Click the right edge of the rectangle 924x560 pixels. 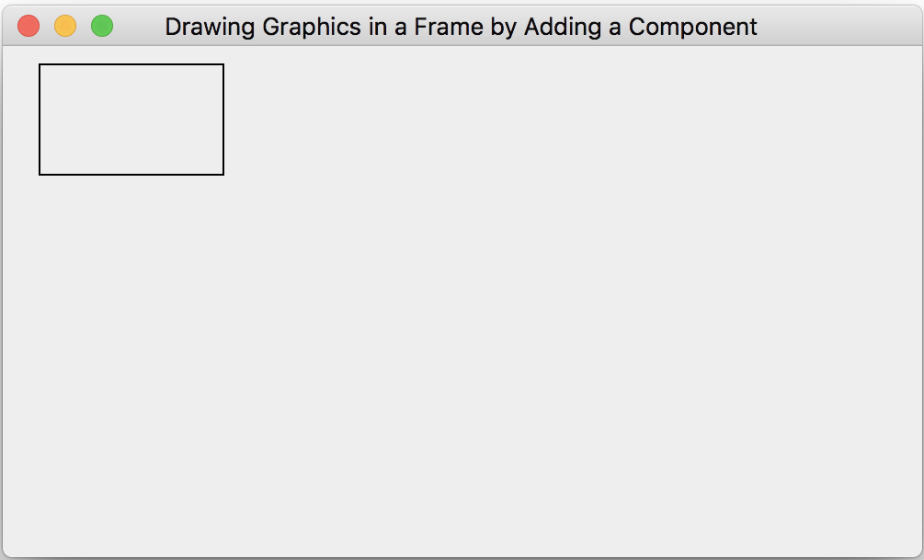(223, 120)
